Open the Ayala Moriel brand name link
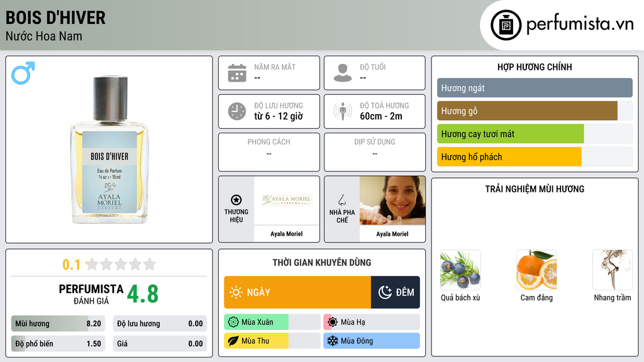The height and width of the screenshot is (362, 644). (x=287, y=234)
